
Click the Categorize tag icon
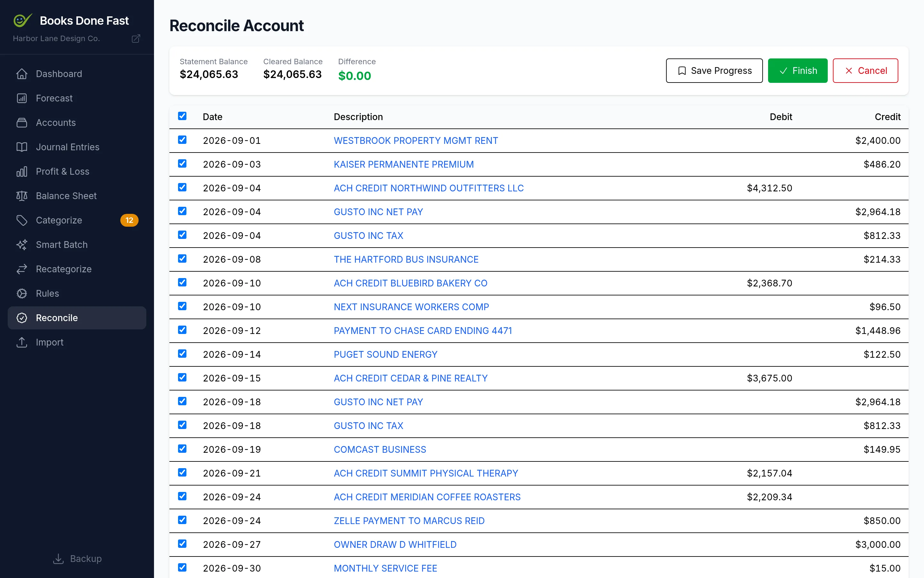tap(22, 220)
